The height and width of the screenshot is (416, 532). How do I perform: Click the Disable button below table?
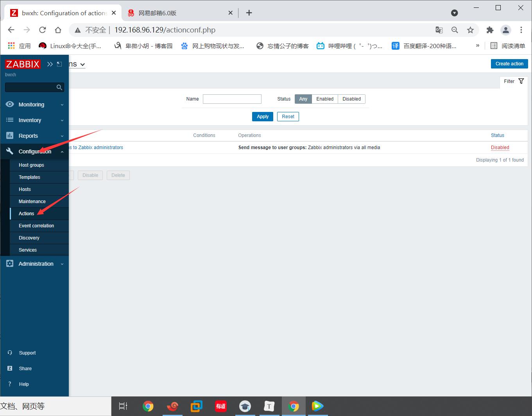tap(90, 175)
